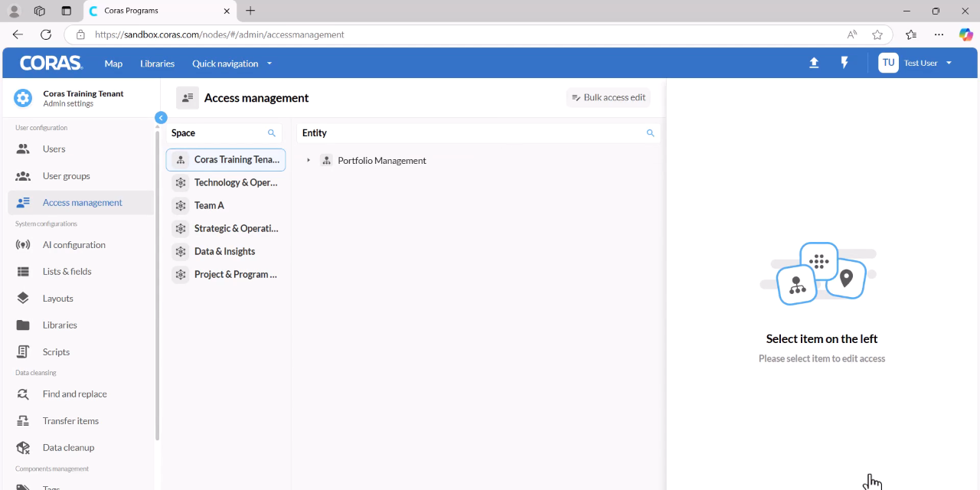Select Access management in sidebar
The width and height of the screenshot is (980, 490).
pyautogui.click(x=81, y=203)
